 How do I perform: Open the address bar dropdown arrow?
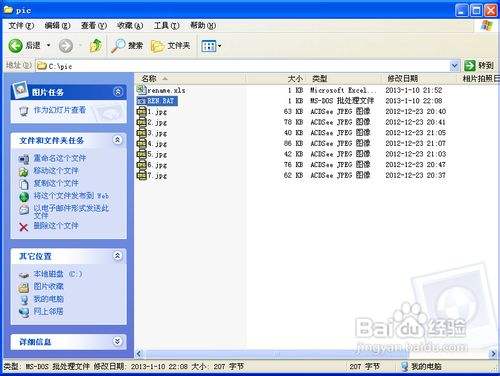tap(454, 66)
